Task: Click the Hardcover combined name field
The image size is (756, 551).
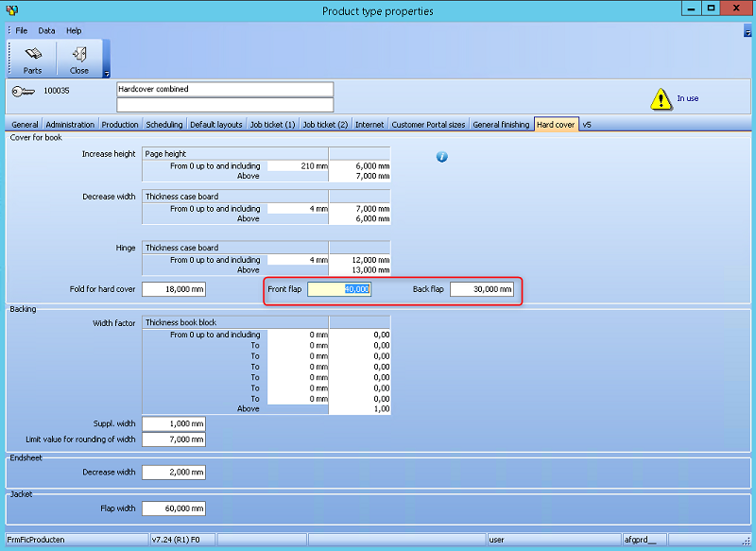Action: tap(225, 89)
